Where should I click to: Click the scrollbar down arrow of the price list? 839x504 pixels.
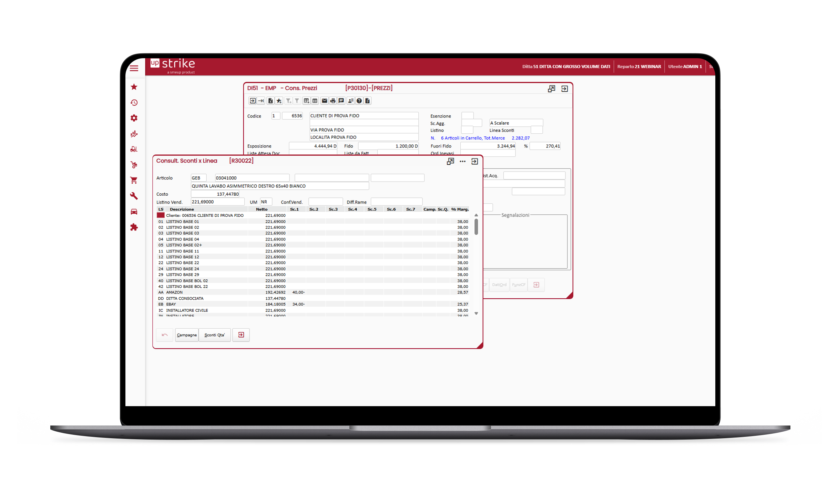click(x=477, y=314)
